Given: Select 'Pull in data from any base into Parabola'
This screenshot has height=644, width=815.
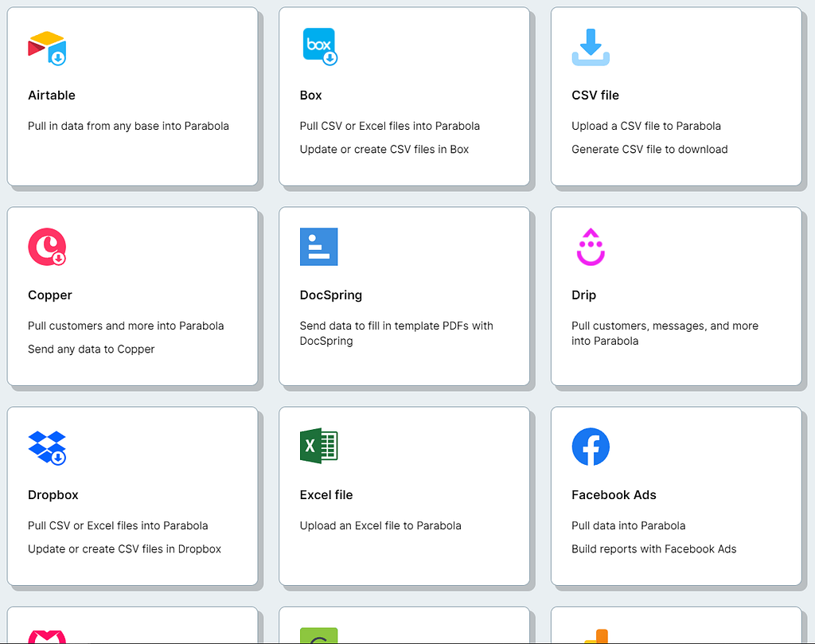Looking at the screenshot, I should tap(128, 126).
